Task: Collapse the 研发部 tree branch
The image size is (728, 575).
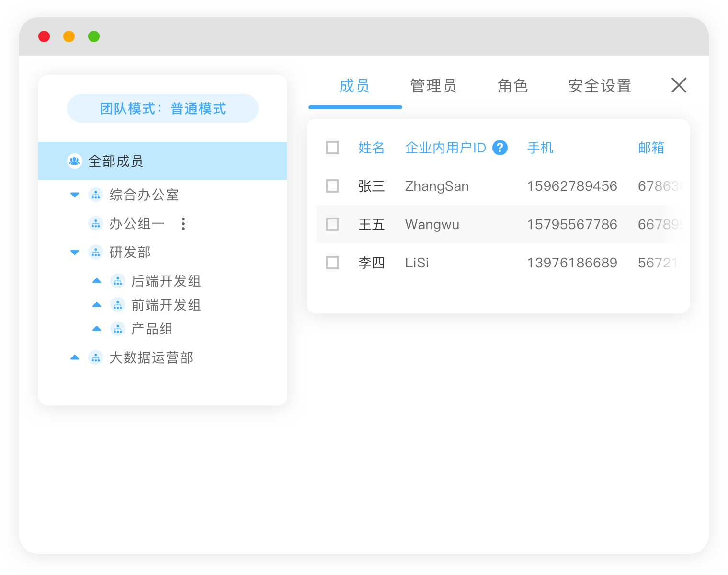Action: click(74, 252)
